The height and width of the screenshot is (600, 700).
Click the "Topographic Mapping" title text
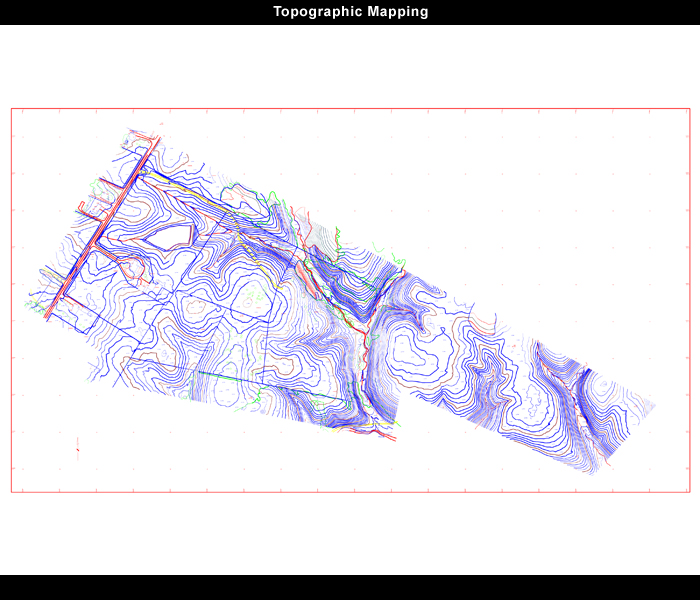tap(350, 12)
